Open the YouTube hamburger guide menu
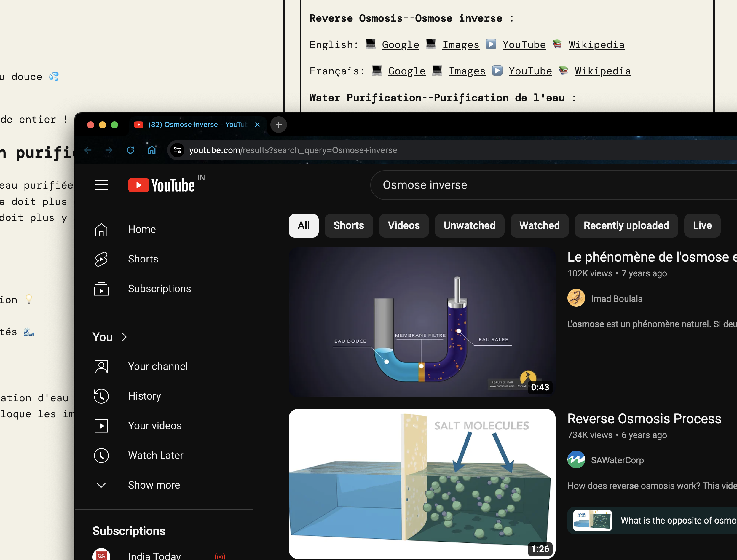737x560 pixels. pyautogui.click(x=101, y=185)
